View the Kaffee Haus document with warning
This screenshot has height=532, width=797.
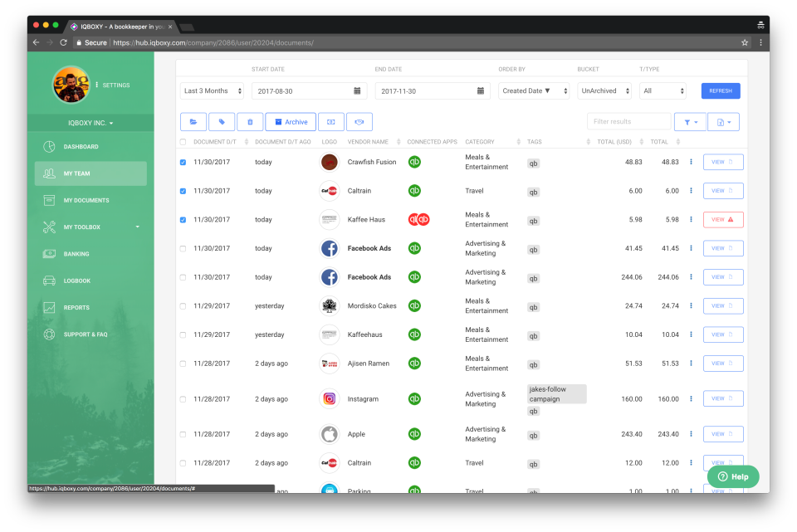coord(721,219)
